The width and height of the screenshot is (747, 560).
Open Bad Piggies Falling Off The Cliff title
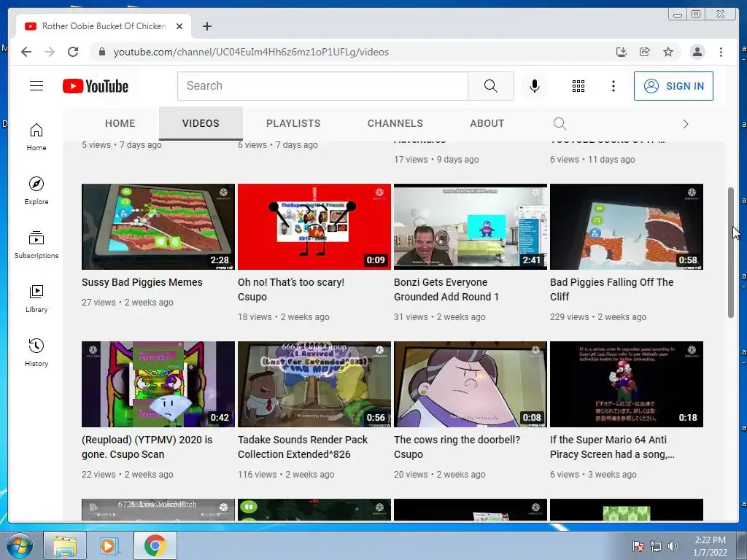click(x=612, y=289)
